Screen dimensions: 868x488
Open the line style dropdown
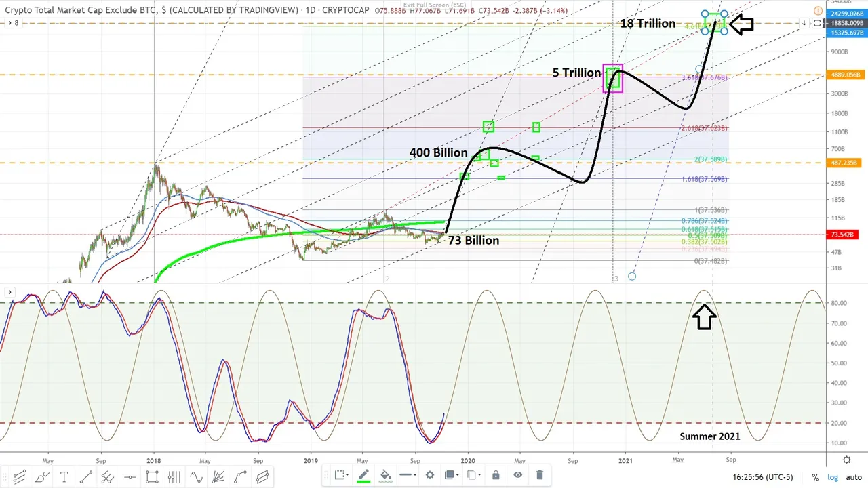(x=408, y=475)
